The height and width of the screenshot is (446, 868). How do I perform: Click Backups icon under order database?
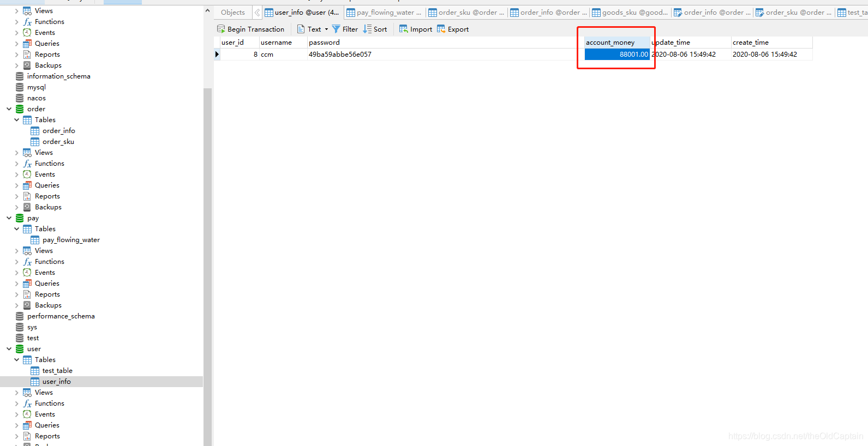pos(27,207)
